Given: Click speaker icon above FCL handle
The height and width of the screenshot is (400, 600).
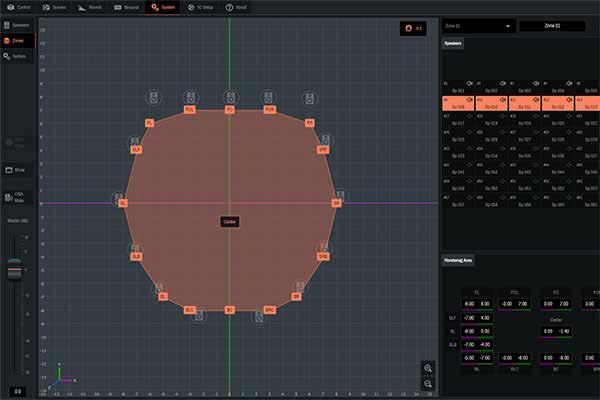Looking at the screenshot, I should 191,98.
